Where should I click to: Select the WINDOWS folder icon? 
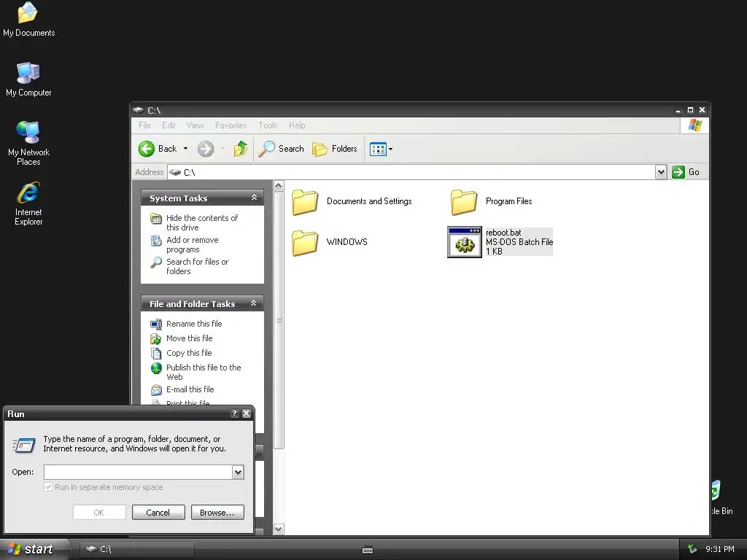coord(305,242)
